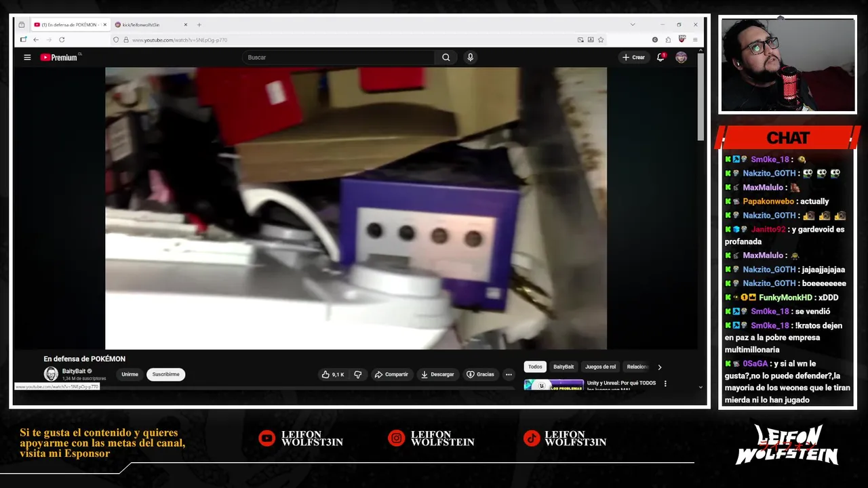Open the BaityBait channel name link
The width and height of the screenshot is (868, 488).
tap(74, 371)
